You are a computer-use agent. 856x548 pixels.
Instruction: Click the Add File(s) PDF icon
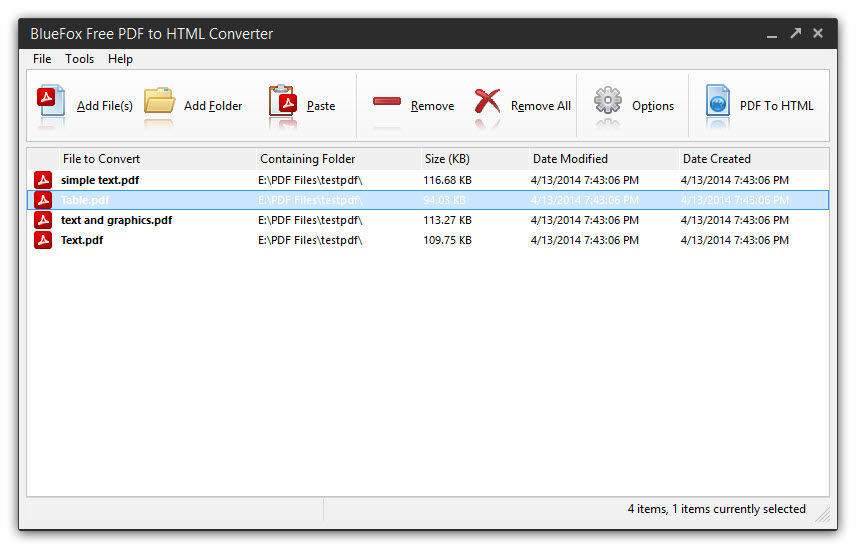51,101
